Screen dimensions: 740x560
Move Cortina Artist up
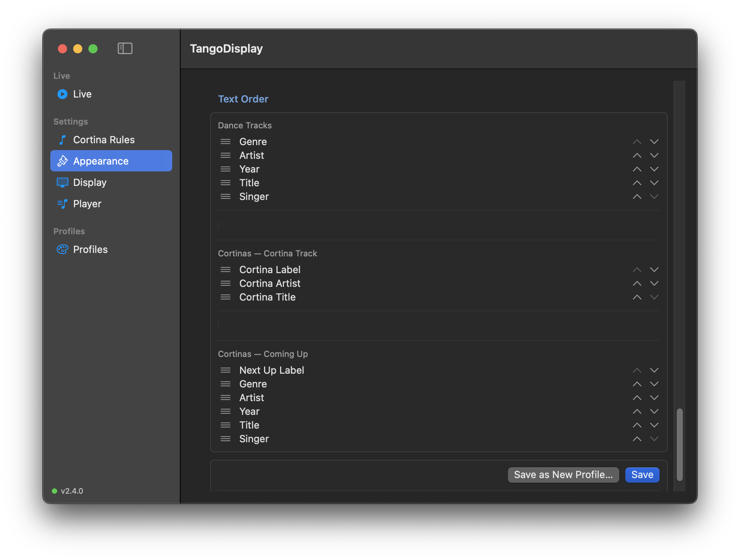click(637, 283)
